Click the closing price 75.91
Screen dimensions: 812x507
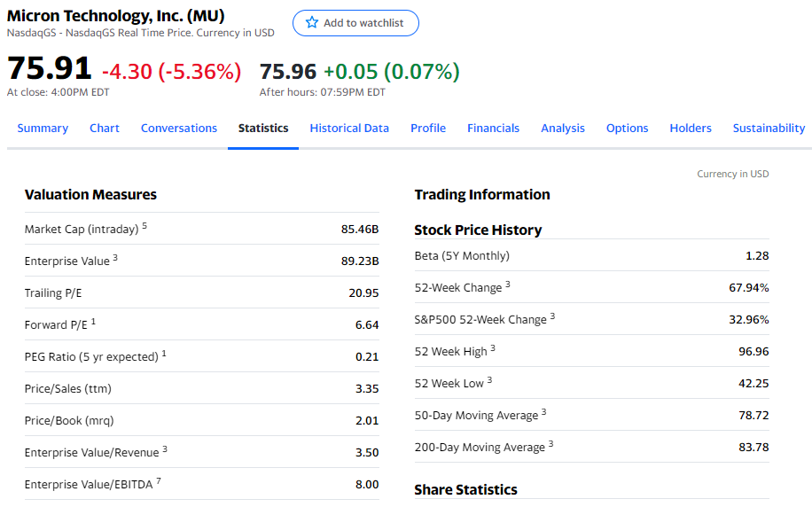tap(49, 68)
